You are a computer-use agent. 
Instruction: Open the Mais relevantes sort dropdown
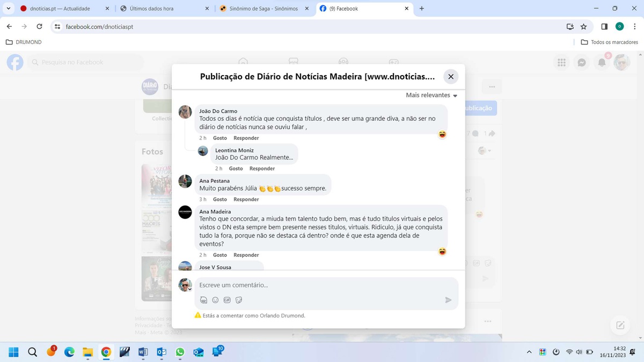click(431, 95)
